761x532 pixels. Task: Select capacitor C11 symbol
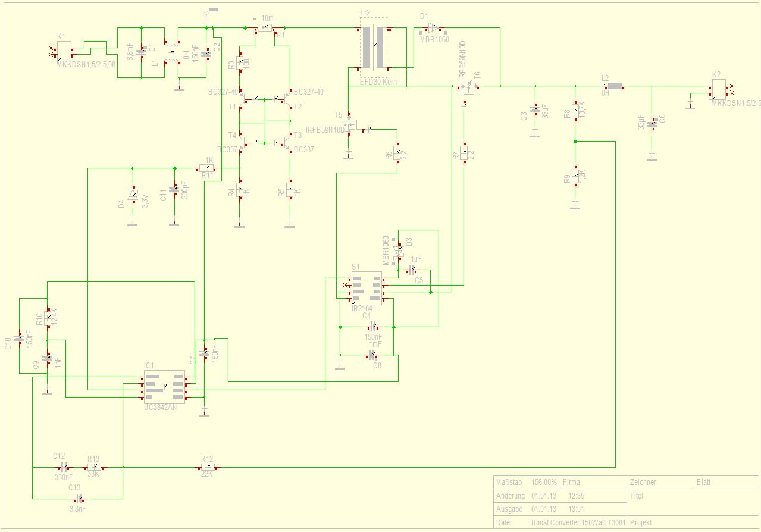coord(174,190)
